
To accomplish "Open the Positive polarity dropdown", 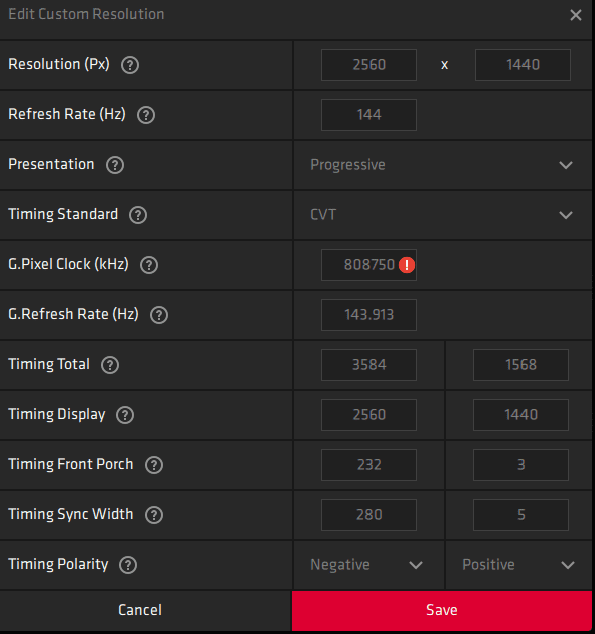I will (x=519, y=565).
